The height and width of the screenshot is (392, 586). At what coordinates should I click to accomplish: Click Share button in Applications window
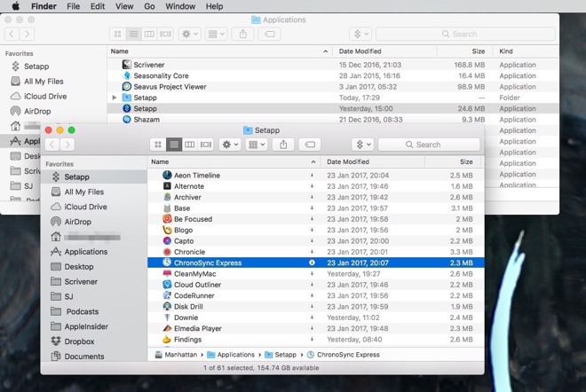point(243,34)
